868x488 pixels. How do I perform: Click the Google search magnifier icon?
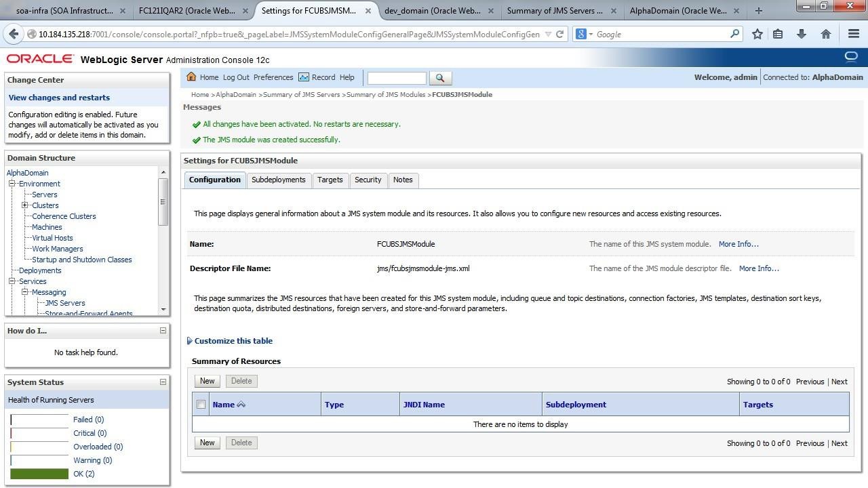click(x=734, y=34)
